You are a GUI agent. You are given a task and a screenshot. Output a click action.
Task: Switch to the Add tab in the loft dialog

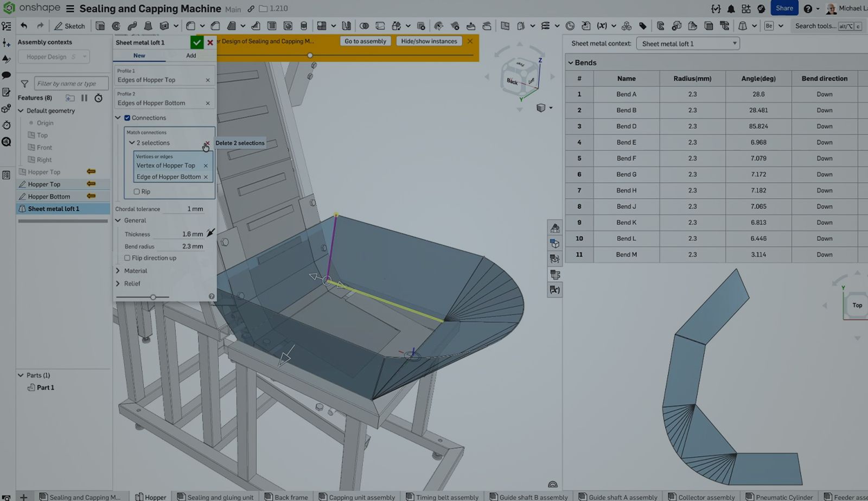[x=190, y=55]
